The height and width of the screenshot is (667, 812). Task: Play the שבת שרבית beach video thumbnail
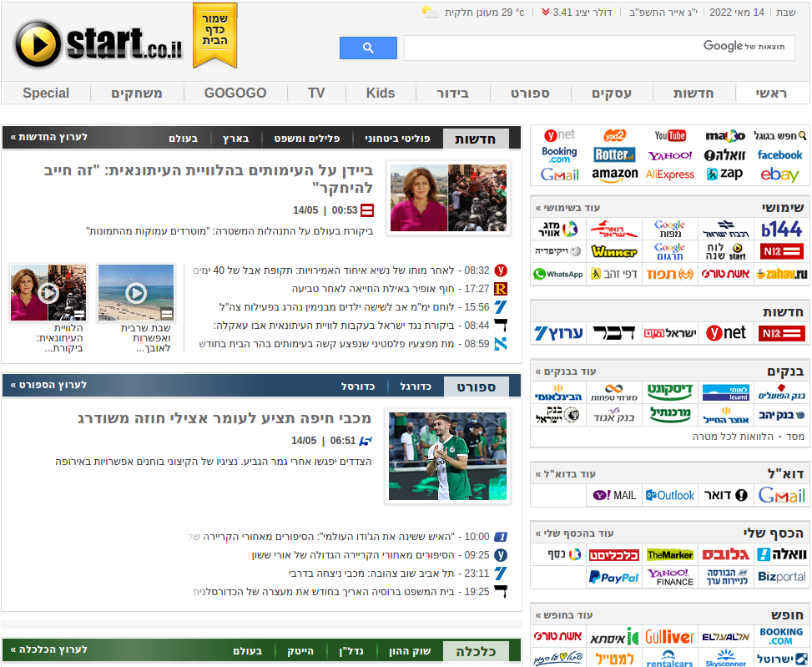[136, 292]
